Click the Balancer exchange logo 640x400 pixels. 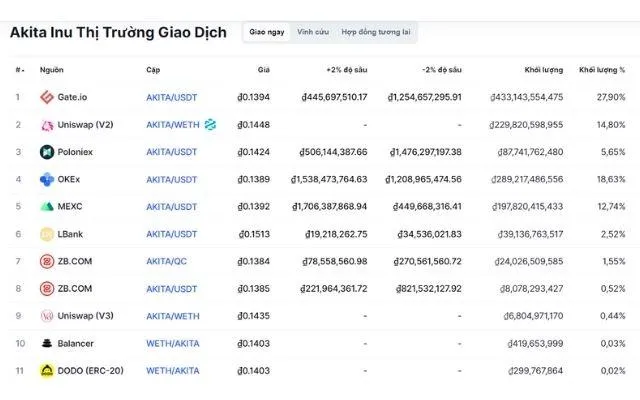tap(47, 343)
